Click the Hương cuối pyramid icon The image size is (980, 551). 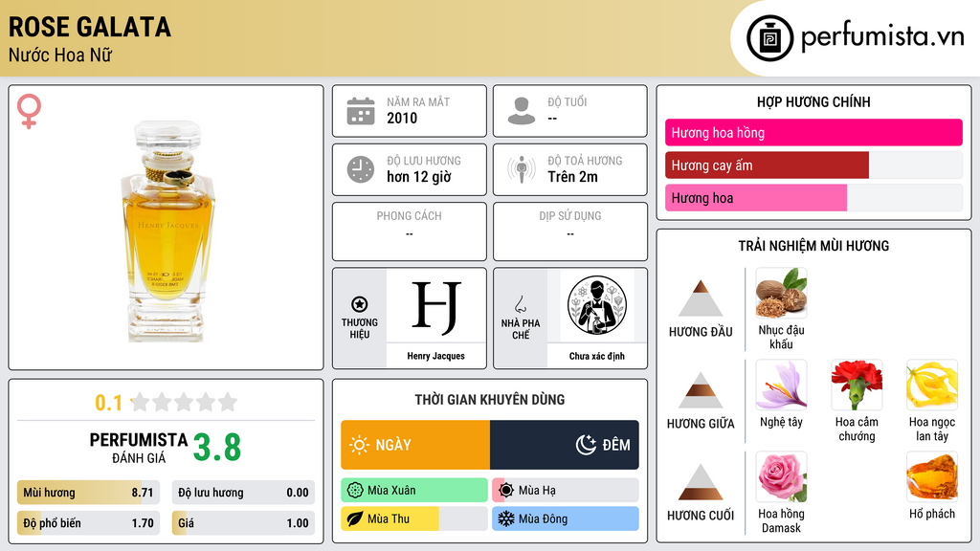point(701,482)
